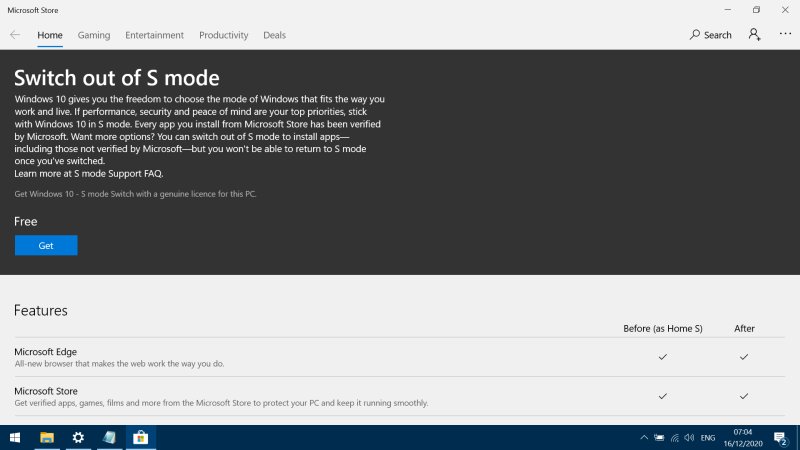Click the Features section heading
This screenshot has height=450, width=800.
[41, 310]
